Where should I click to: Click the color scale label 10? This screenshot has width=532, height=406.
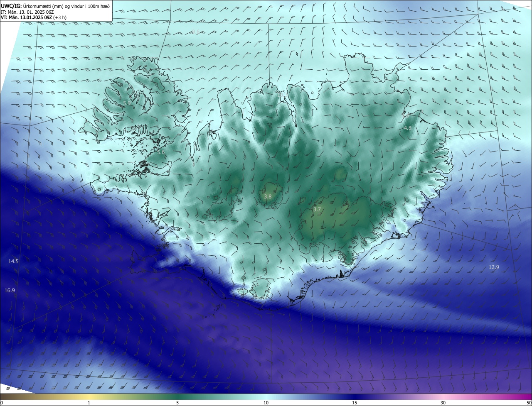click(x=266, y=403)
